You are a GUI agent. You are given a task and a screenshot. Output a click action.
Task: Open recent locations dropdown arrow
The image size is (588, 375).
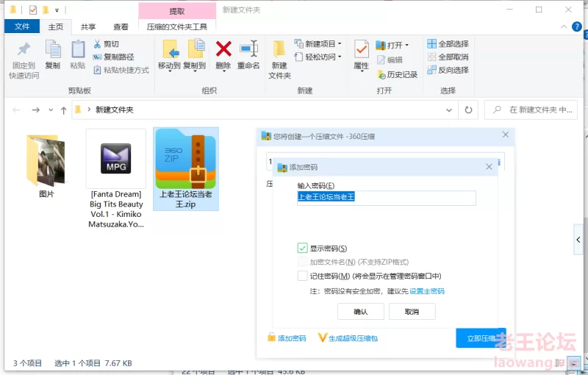tap(51, 110)
